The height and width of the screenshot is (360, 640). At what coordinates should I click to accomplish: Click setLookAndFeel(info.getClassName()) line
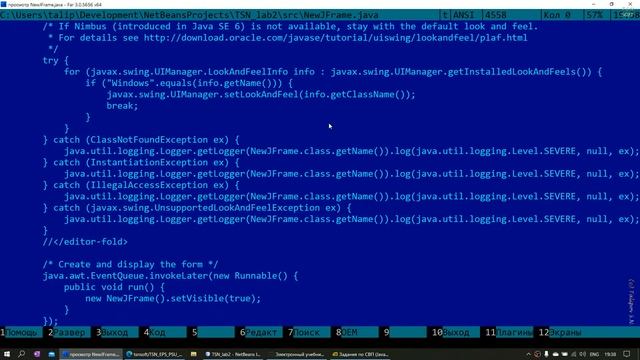[261, 95]
